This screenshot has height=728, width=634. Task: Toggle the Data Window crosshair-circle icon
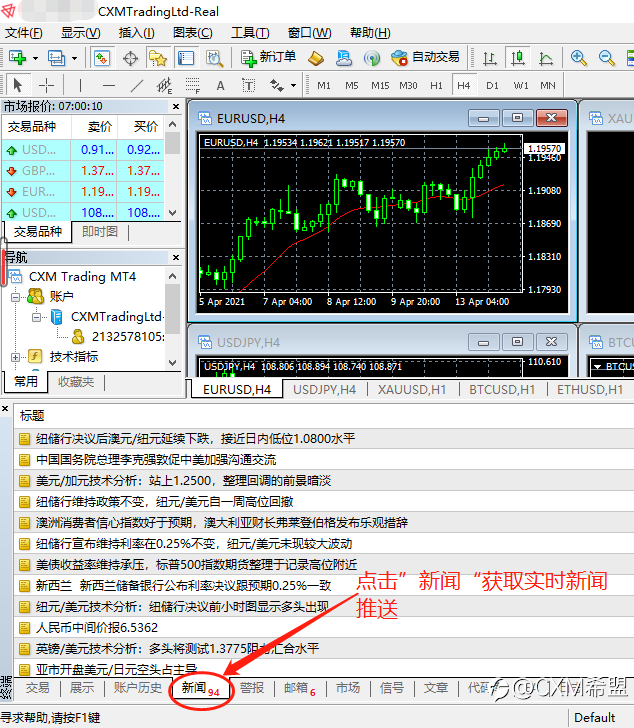(130, 58)
